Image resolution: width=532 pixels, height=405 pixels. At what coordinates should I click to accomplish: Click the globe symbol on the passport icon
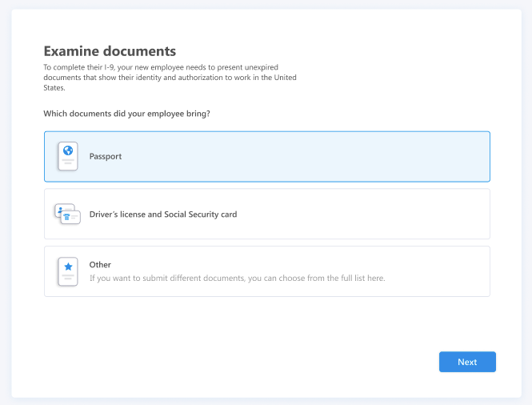pyautogui.click(x=68, y=150)
